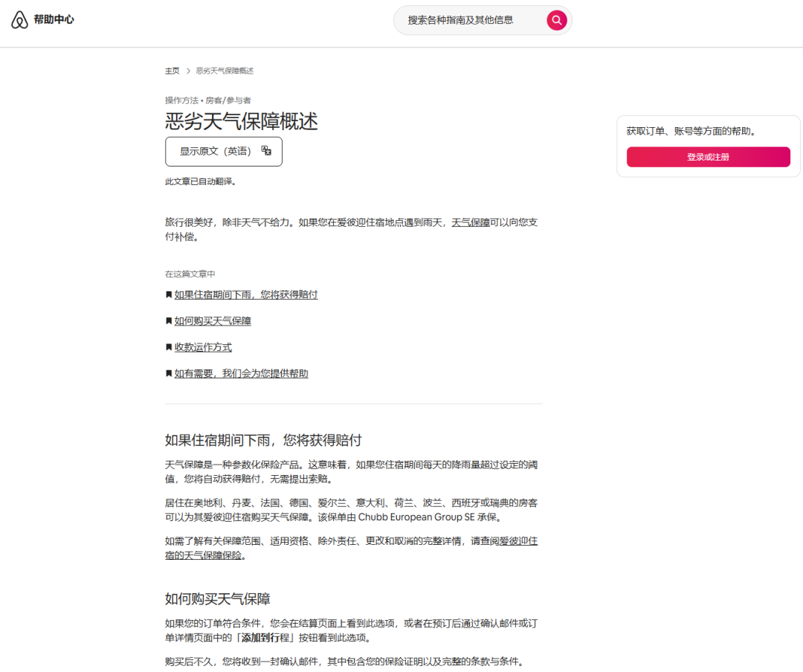Viewport: 803px width, 672px height.
Task: Open the 帮助中心 home link
Action: [x=54, y=19]
